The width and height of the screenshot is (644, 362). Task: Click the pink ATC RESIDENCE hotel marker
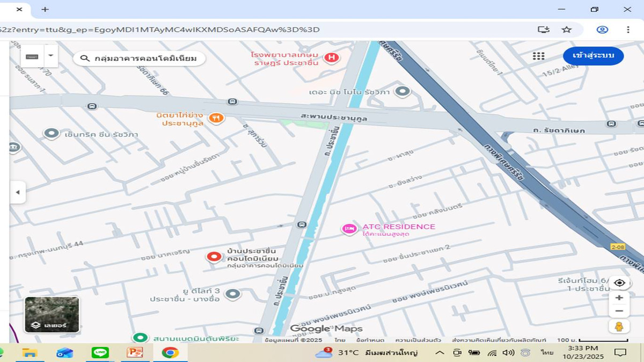pyautogui.click(x=349, y=229)
